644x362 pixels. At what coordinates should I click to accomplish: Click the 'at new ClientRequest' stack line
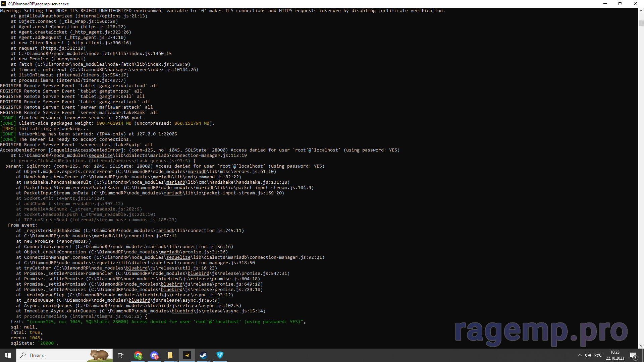(71, 43)
